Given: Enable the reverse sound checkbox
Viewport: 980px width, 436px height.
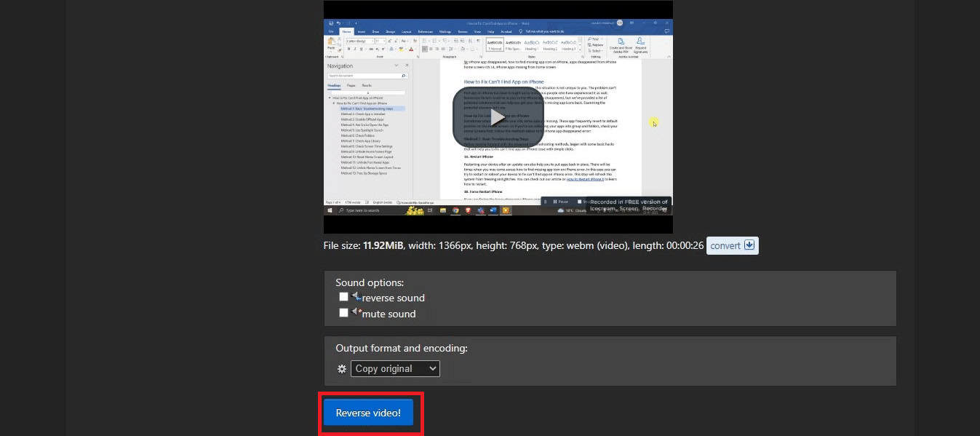Looking at the screenshot, I should (x=343, y=297).
